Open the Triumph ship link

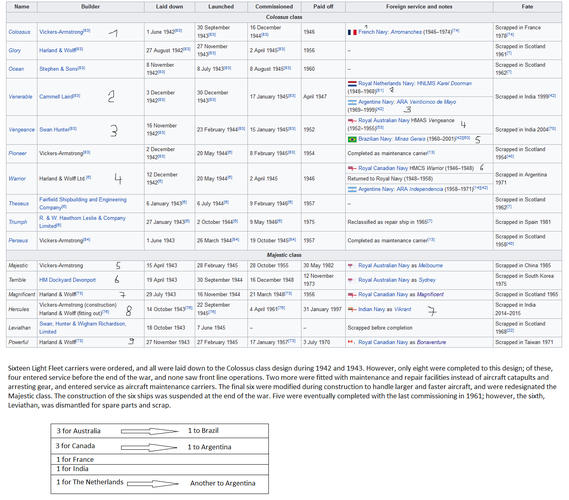(x=18, y=222)
